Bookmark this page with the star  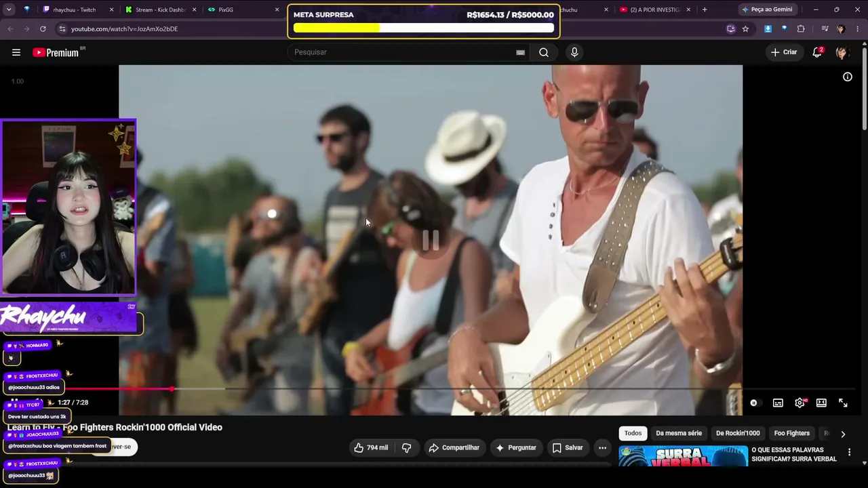coord(745,29)
